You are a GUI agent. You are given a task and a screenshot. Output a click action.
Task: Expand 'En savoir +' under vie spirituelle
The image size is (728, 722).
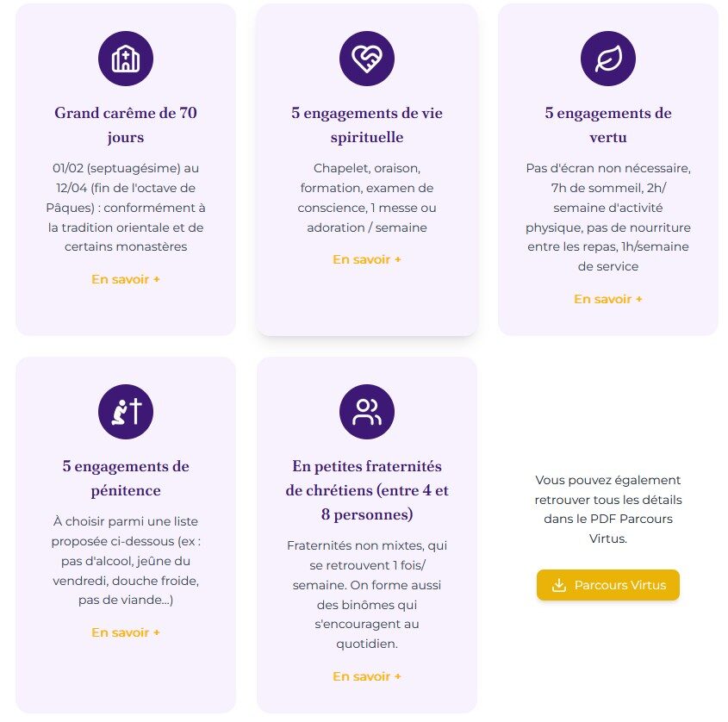click(367, 259)
